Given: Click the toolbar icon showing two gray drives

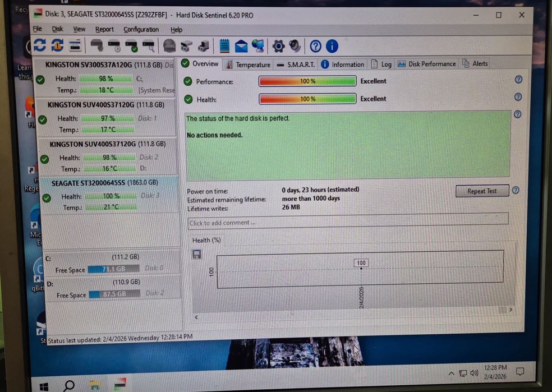Looking at the screenshot, I should pos(187,46).
